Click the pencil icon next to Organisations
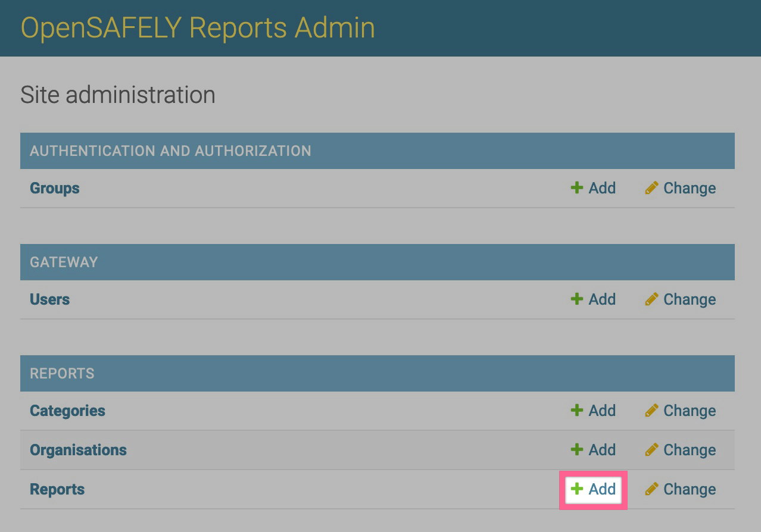 tap(651, 450)
